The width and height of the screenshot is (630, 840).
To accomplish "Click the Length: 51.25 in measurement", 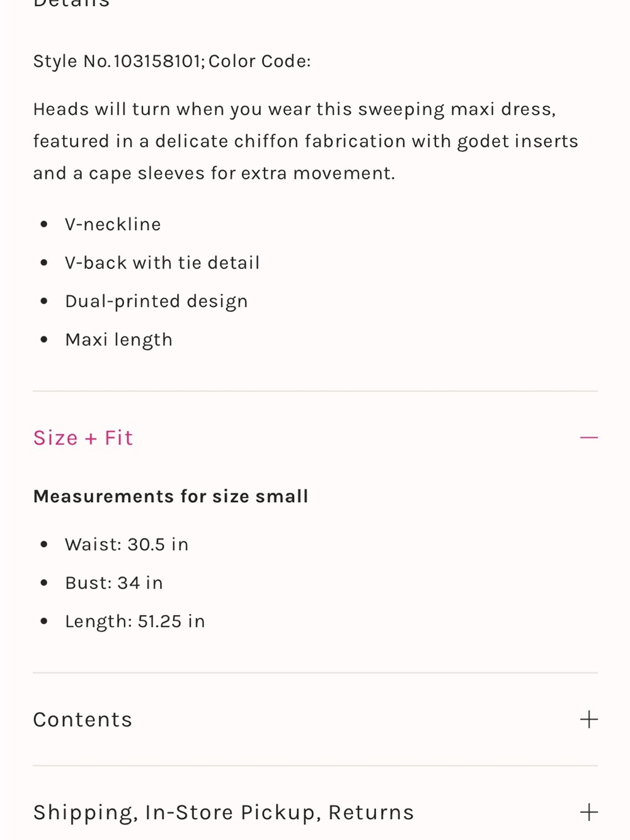I will tap(135, 621).
